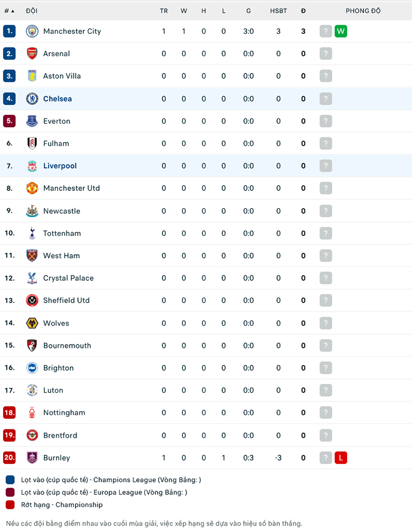This screenshot has height=532, width=412.
Task: Click the rank 1 blue position badge
Action: pyautogui.click(x=9, y=31)
